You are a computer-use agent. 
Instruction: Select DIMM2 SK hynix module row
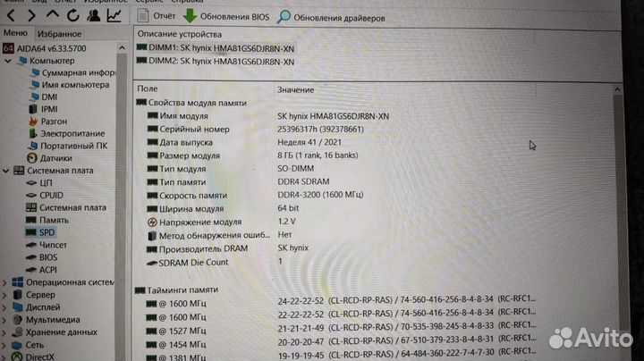click(216, 62)
